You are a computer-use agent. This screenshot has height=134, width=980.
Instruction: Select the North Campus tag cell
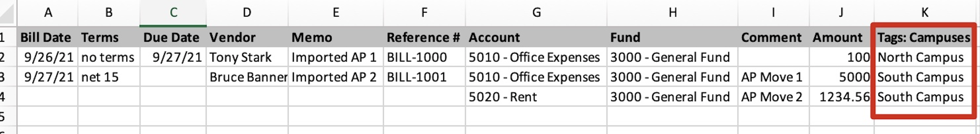point(924,57)
